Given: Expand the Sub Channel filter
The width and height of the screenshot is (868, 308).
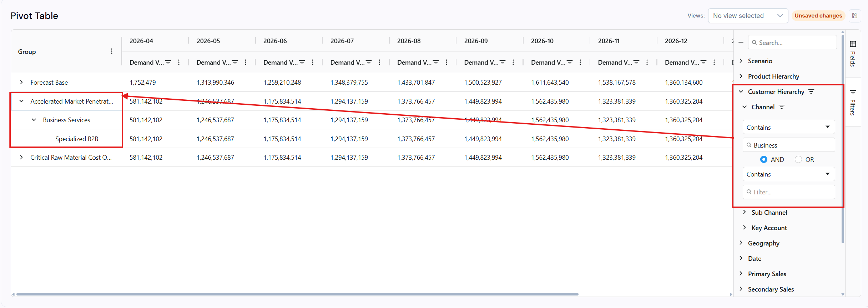Looking at the screenshot, I should point(745,212).
